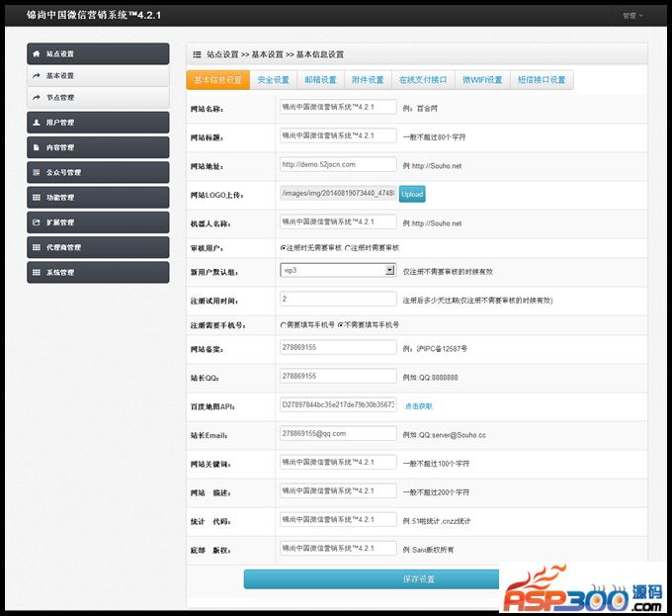Choose 需要填写手机号 radio option

point(284,324)
